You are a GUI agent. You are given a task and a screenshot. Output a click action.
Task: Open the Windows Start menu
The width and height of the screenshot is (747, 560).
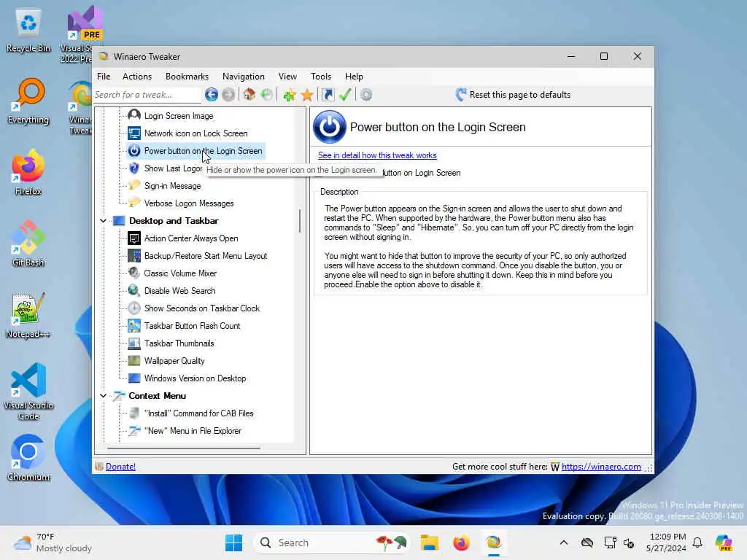point(233,542)
